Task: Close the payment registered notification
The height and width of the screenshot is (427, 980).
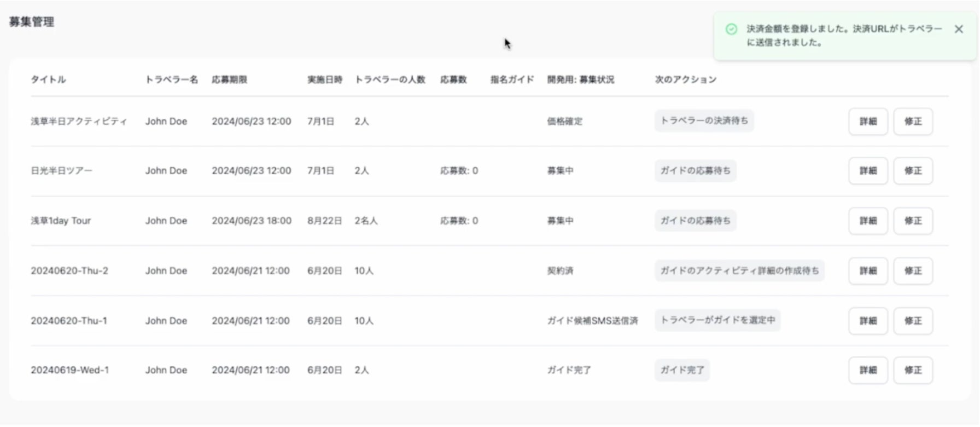Action: (959, 29)
